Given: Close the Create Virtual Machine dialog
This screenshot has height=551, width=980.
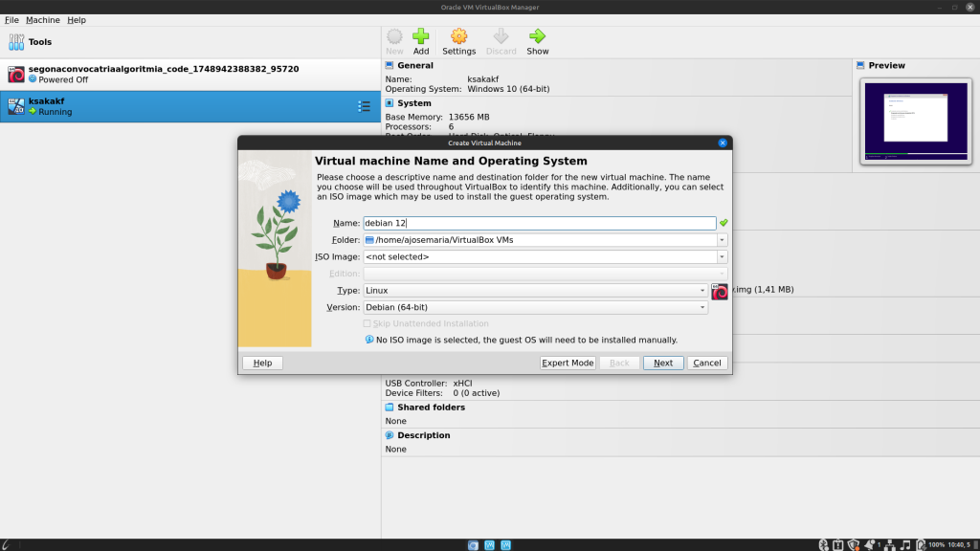Looking at the screenshot, I should (723, 143).
